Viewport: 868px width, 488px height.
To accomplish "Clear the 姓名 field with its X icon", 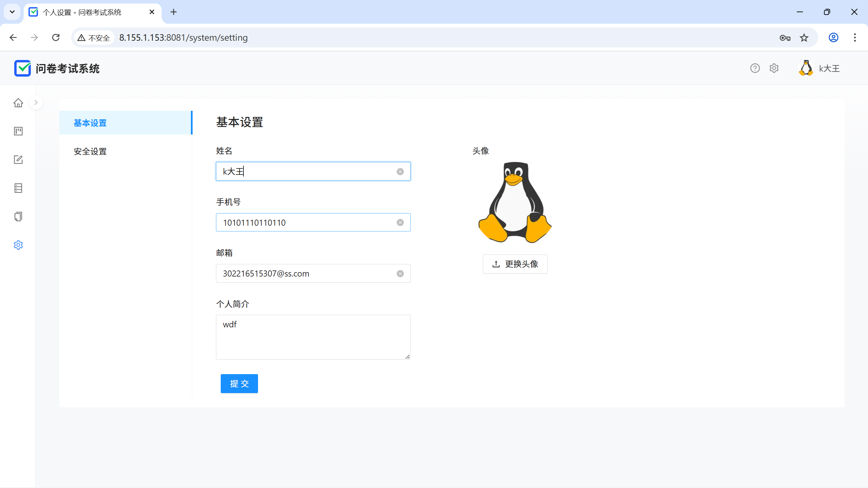I will coord(400,172).
